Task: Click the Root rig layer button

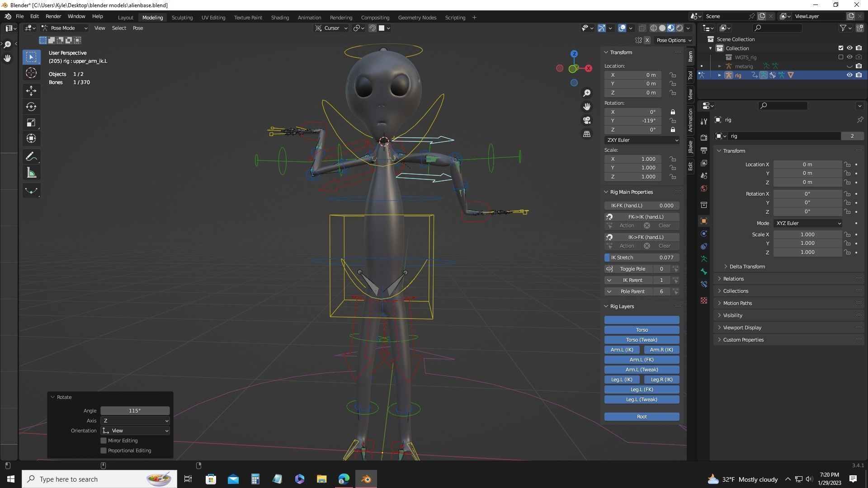Action: [642, 416]
